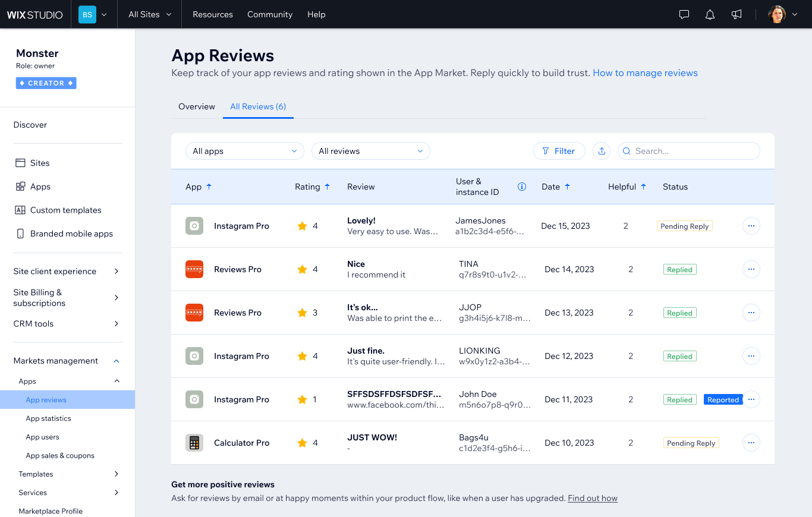Go to App users in sidebar
This screenshot has height=517, width=812.
tap(42, 437)
